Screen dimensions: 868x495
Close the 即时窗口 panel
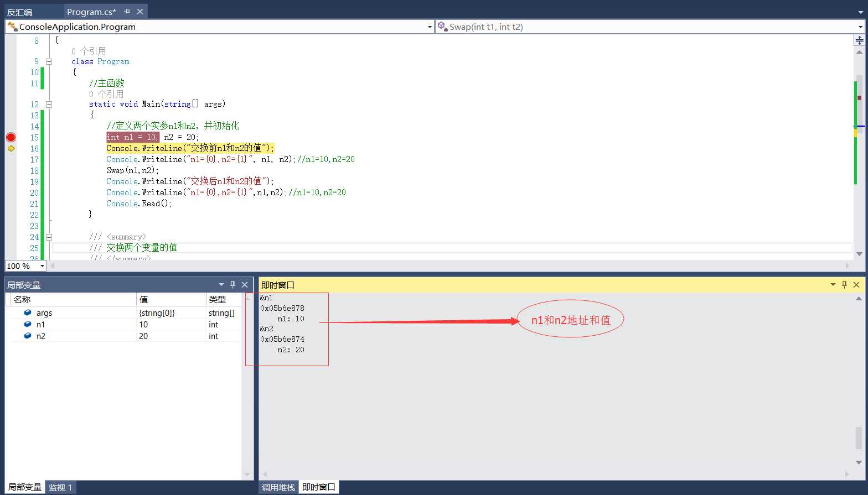click(856, 284)
